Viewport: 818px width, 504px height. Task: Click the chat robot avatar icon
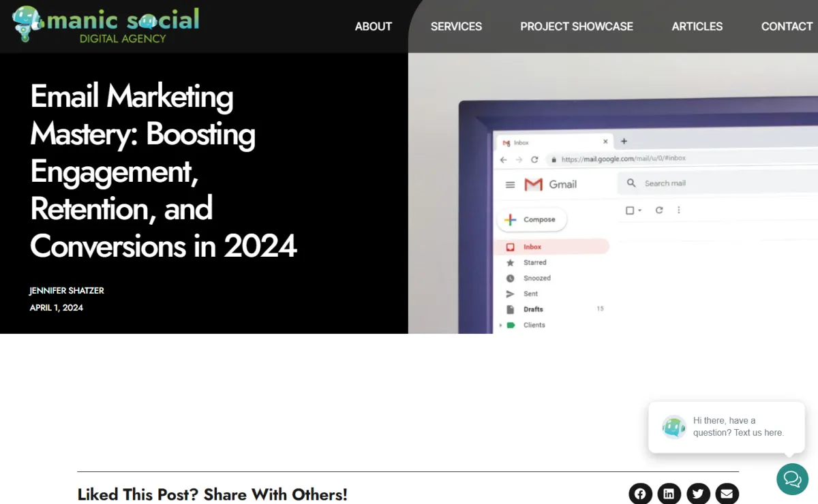coord(673,427)
